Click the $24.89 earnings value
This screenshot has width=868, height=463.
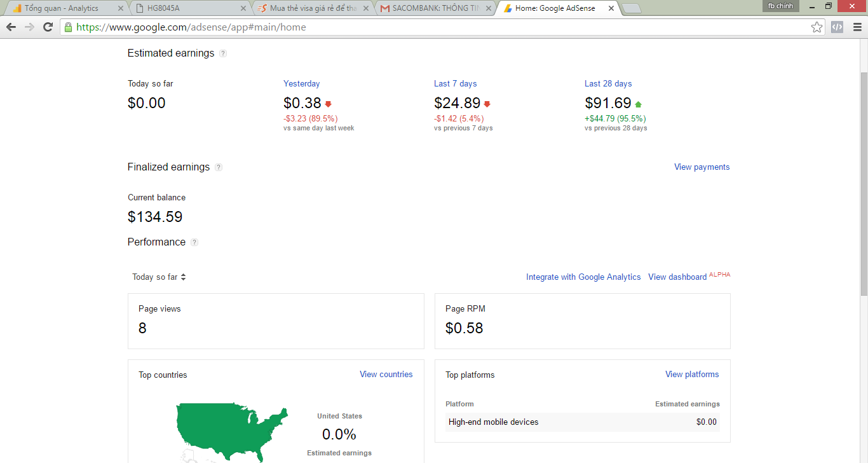(458, 103)
